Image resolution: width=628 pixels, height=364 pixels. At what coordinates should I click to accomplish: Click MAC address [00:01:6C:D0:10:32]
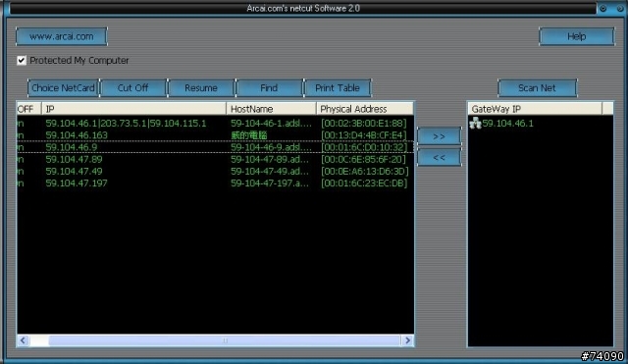[x=364, y=147]
